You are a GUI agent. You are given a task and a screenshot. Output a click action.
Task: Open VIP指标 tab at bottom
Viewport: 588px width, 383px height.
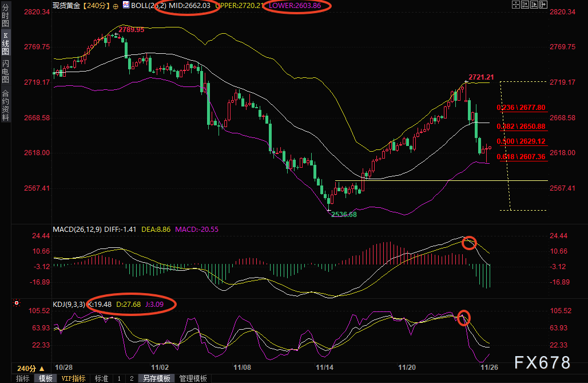tap(73, 378)
